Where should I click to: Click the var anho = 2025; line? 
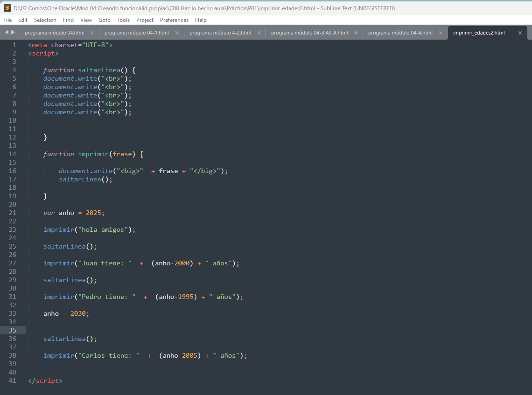[74, 213]
